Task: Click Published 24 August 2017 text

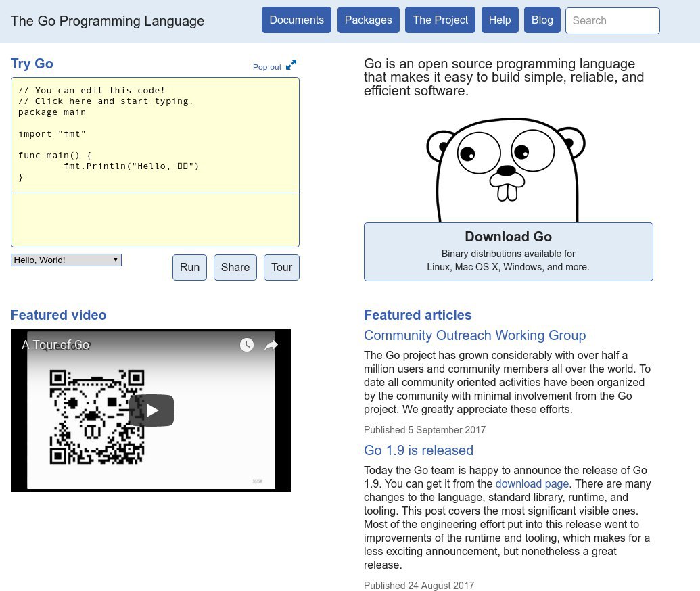Action: coord(419,585)
